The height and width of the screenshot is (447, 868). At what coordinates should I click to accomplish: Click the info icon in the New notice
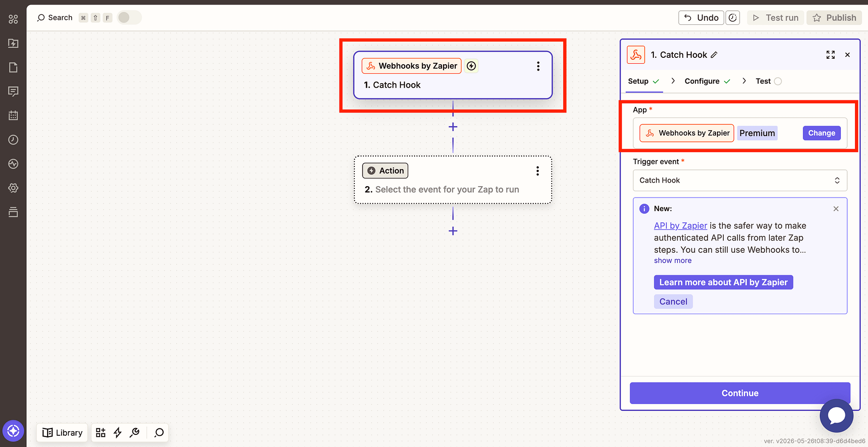point(644,209)
